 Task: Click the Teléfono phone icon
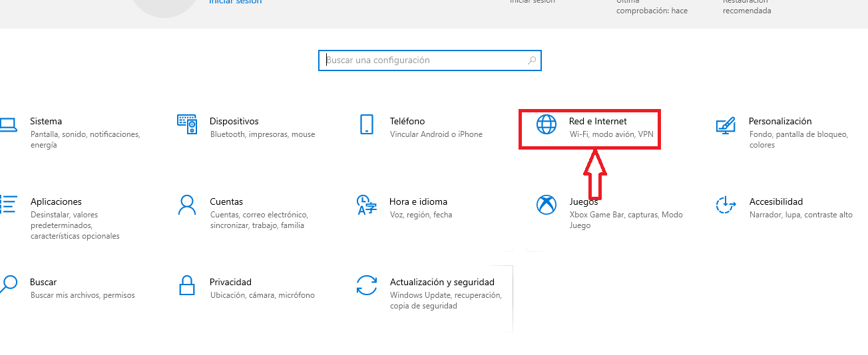[x=366, y=124]
